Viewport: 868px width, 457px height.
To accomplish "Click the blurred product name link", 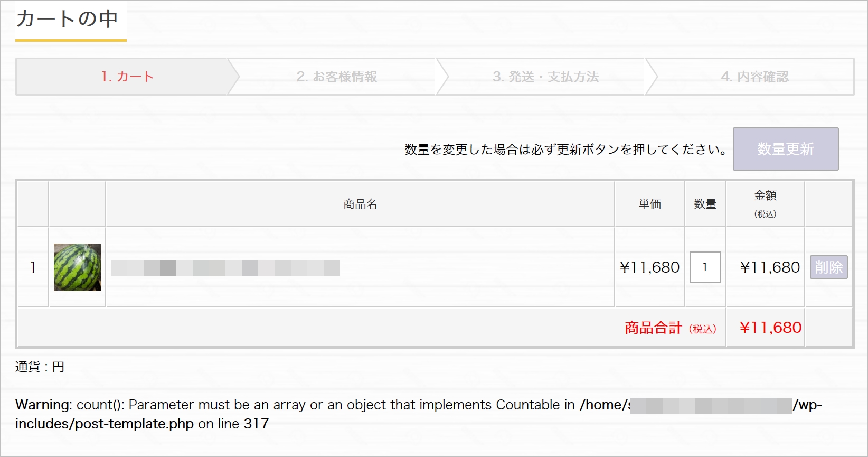I will [x=225, y=268].
